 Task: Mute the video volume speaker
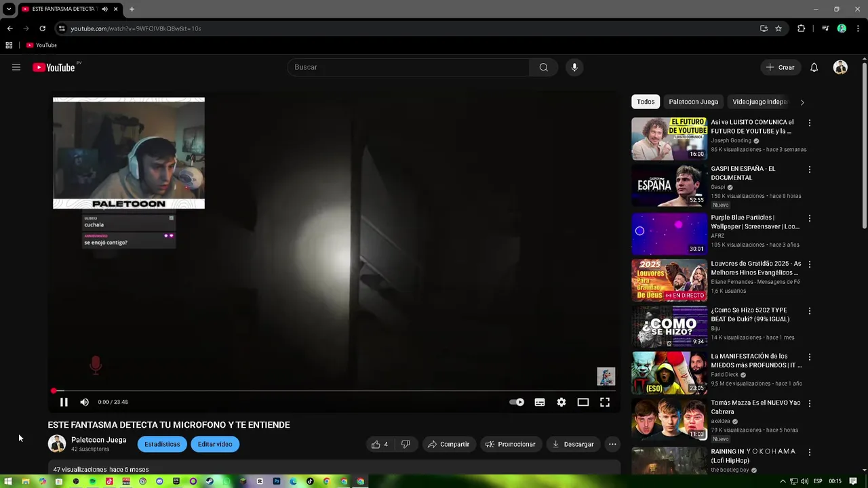point(84,402)
